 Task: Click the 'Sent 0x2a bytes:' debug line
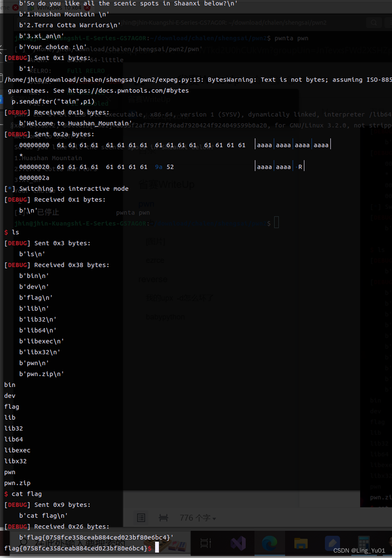(x=49, y=134)
